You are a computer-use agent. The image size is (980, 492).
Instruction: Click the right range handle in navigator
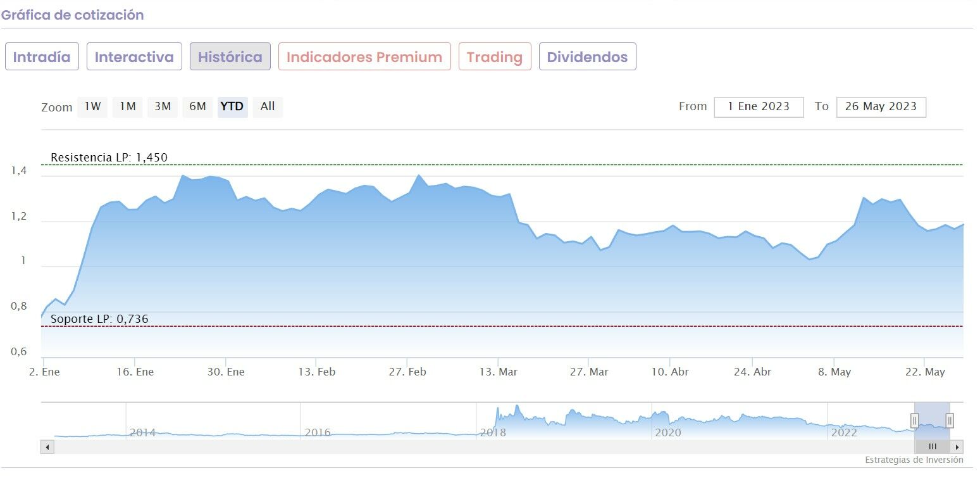click(950, 420)
